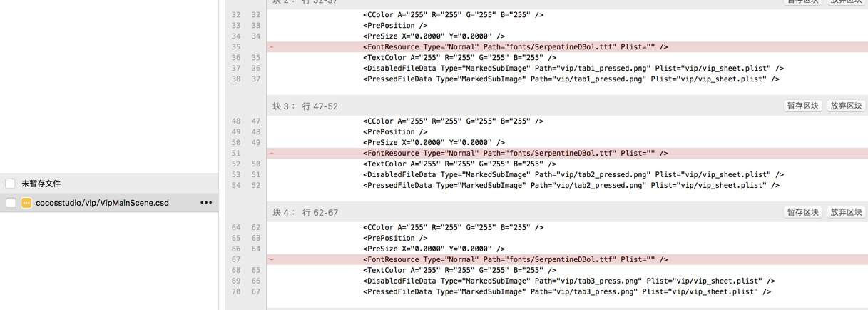Click the 放弃区块 button of block 2

pos(846,2)
